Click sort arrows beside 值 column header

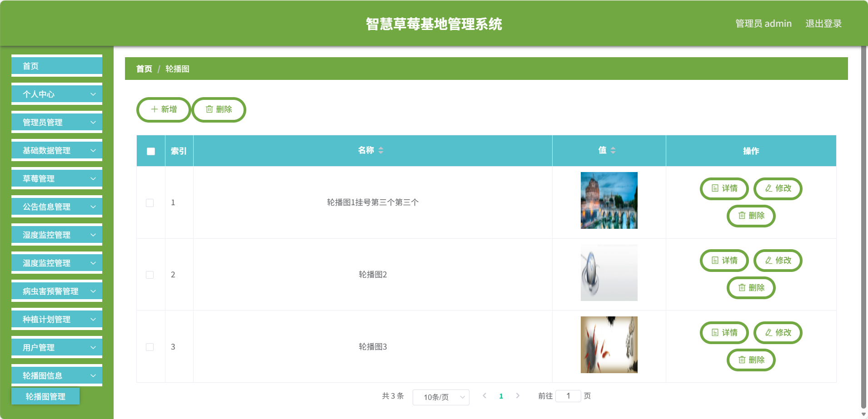[613, 150]
